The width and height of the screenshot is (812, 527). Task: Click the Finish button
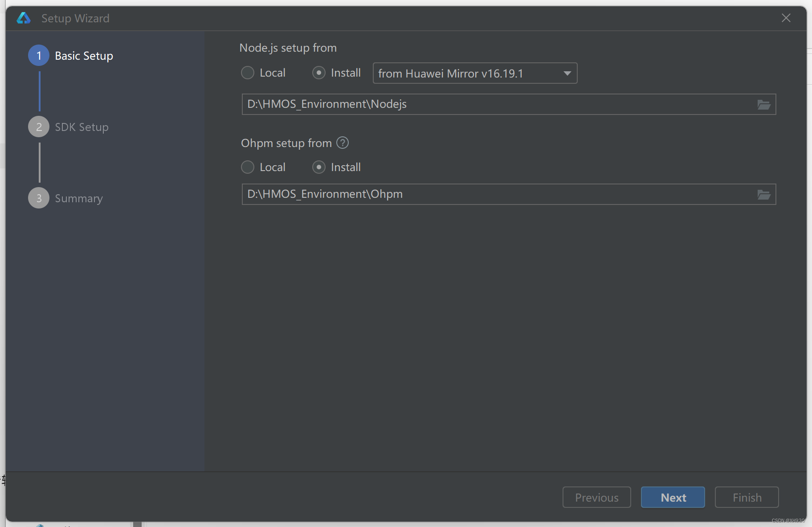pos(747,497)
